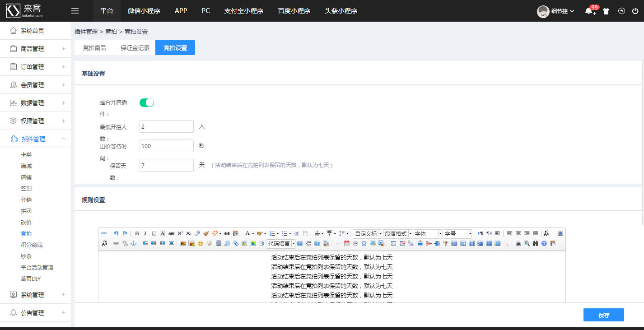Apply superscript formatting

[x=180, y=233]
